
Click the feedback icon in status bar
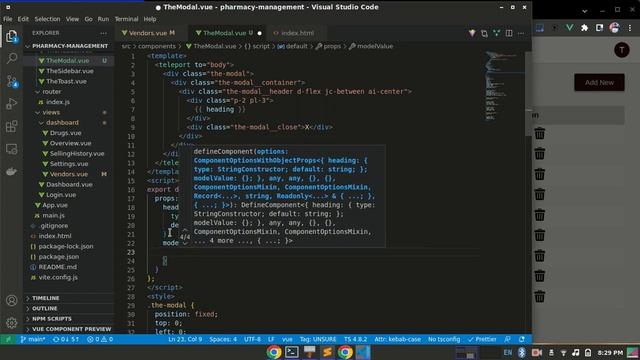coord(507,339)
